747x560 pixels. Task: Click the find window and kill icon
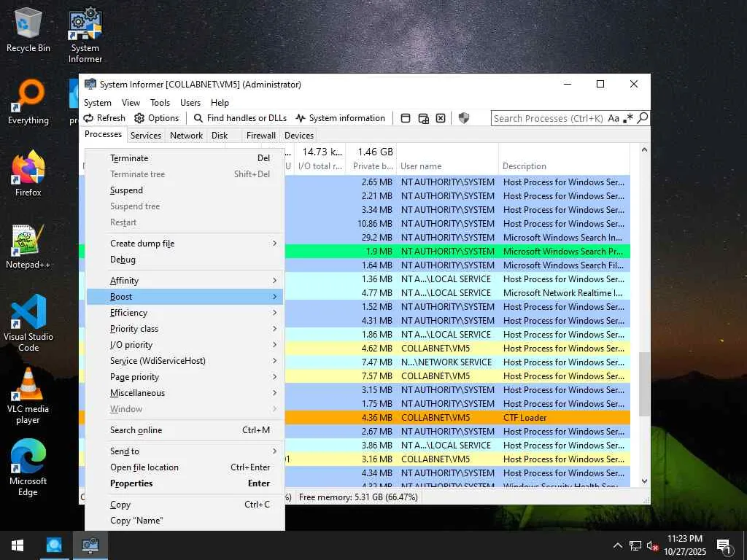click(441, 118)
